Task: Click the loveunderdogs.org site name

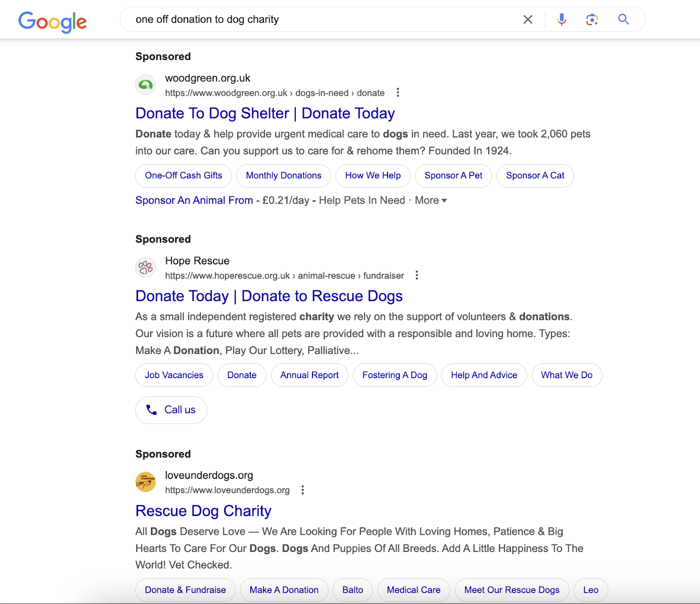Action: 209,475
